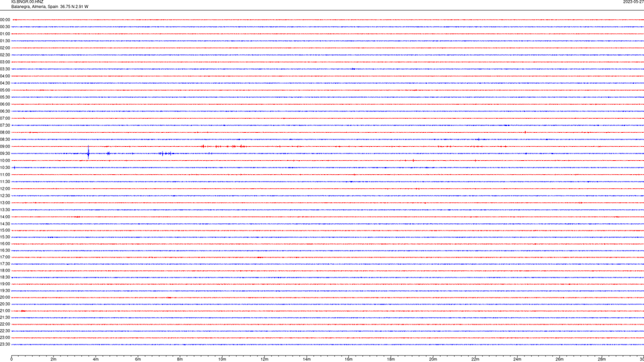Select the 20:00 time label
Image resolution: width=644 pixels, height=362 pixels.
5,298
